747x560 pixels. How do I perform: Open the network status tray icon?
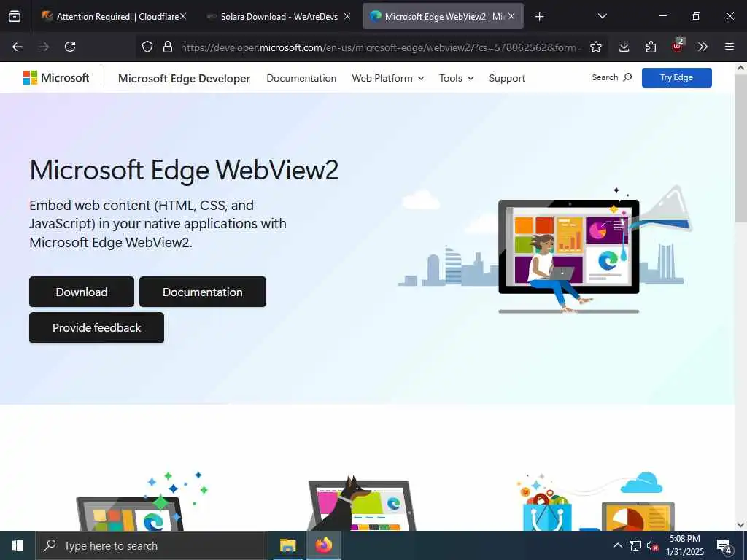(x=635, y=545)
